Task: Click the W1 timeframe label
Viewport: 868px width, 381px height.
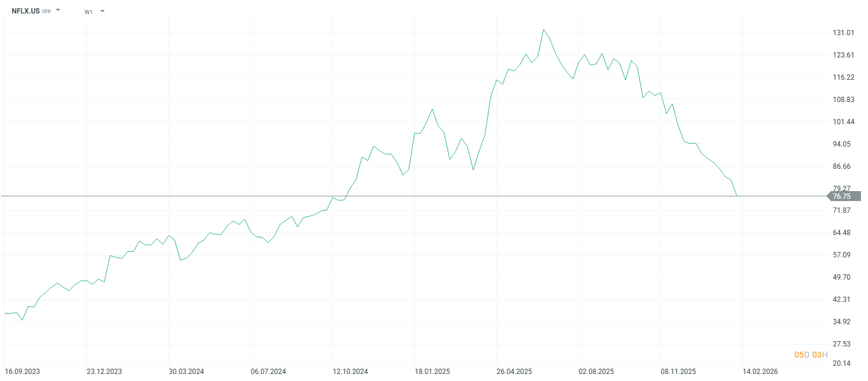Action: pos(88,12)
